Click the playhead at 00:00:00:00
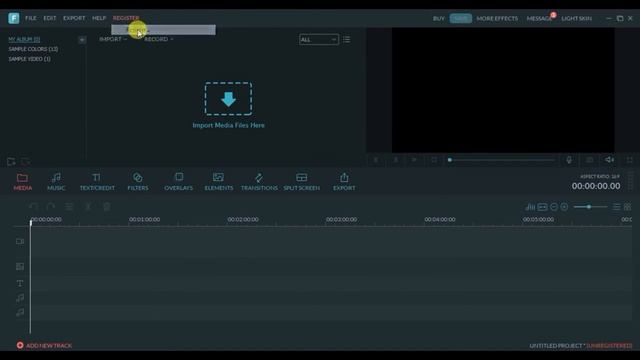The height and width of the screenshot is (360, 640). (x=31, y=222)
